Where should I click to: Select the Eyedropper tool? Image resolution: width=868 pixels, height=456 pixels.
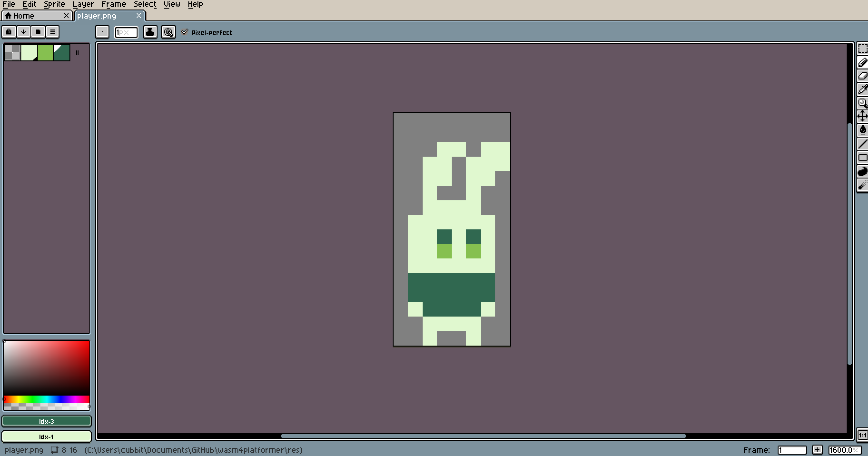[863, 89]
